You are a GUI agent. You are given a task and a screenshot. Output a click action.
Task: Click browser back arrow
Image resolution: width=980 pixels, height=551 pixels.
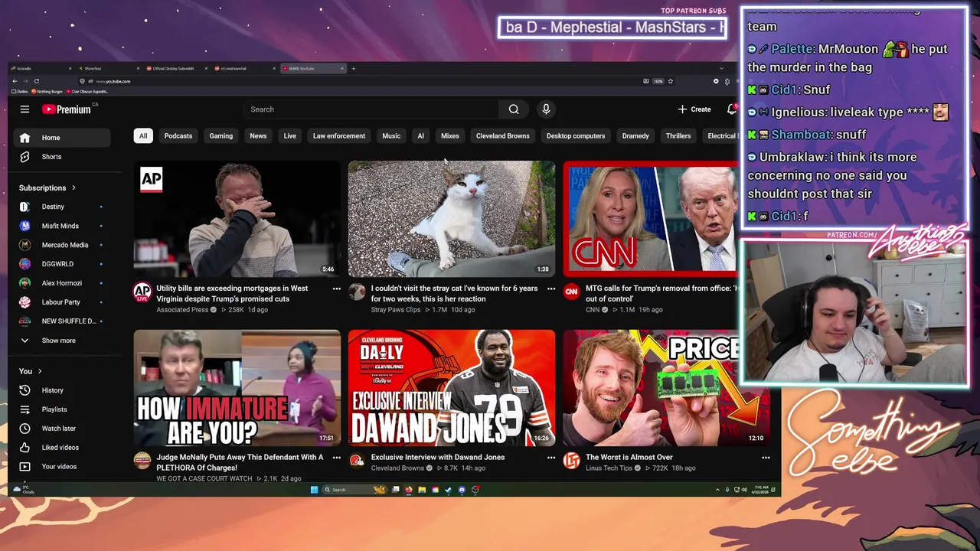tap(15, 81)
